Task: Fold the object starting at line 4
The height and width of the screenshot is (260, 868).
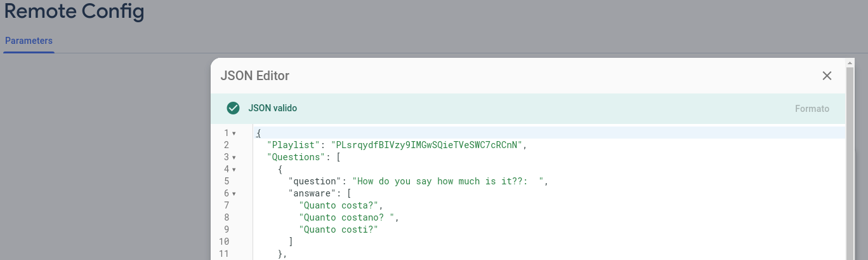Action: pos(234,170)
